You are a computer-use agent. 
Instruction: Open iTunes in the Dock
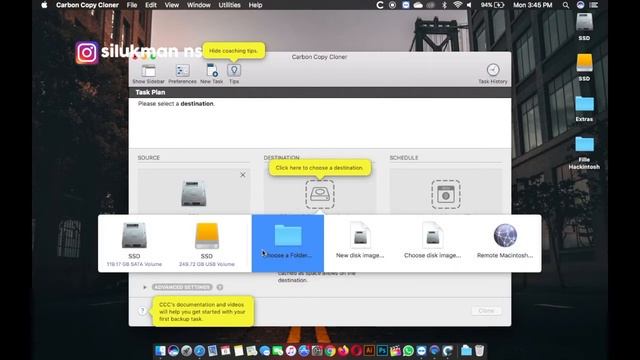291,351
